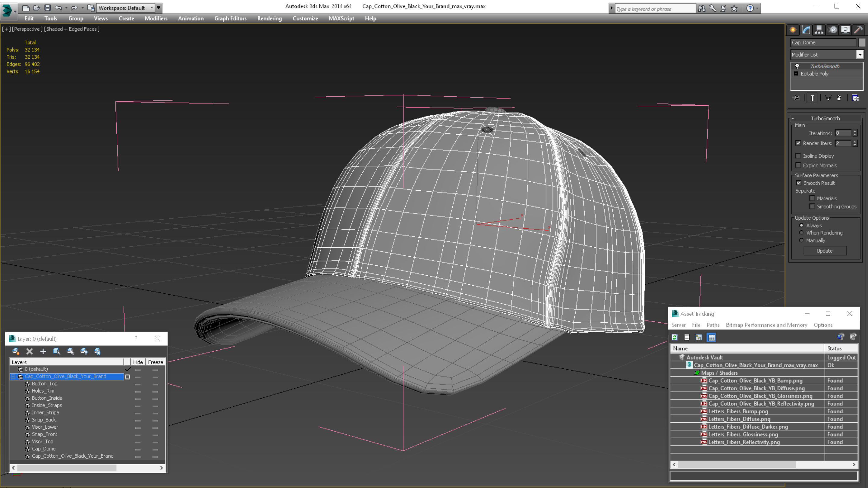The image size is (868, 488).
Task: Open the Paths menu in Asset Tracking
Action: click(713, 325)
